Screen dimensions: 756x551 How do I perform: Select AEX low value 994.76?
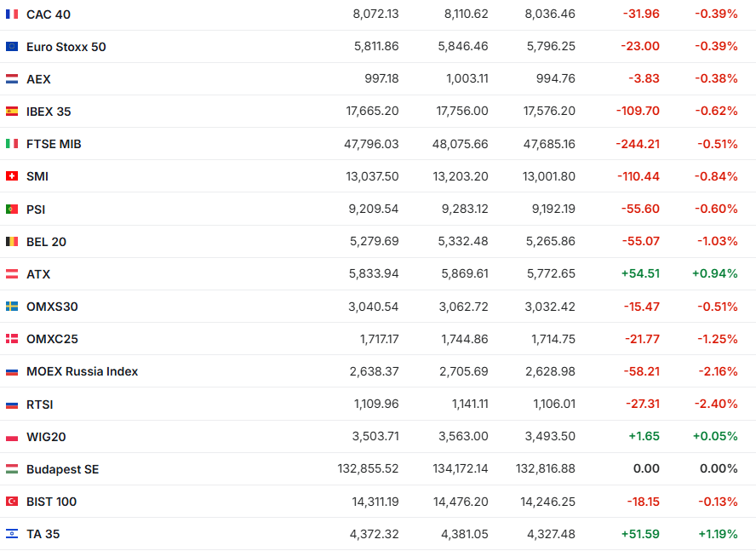click(555, 78)
